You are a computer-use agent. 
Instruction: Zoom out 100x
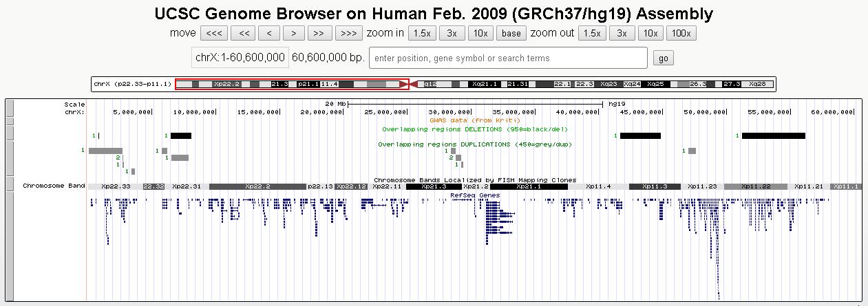tap(681, 33)
